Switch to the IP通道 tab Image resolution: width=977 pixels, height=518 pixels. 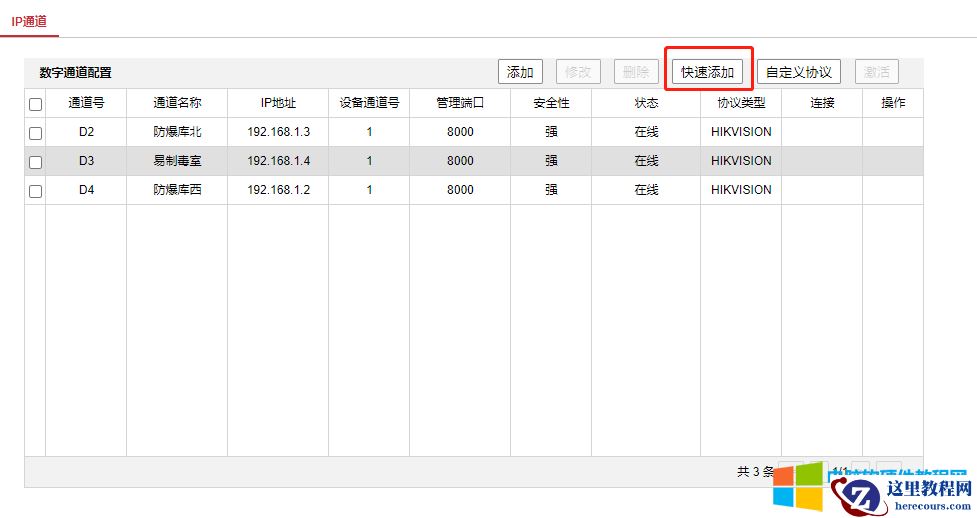coord(29,20)
